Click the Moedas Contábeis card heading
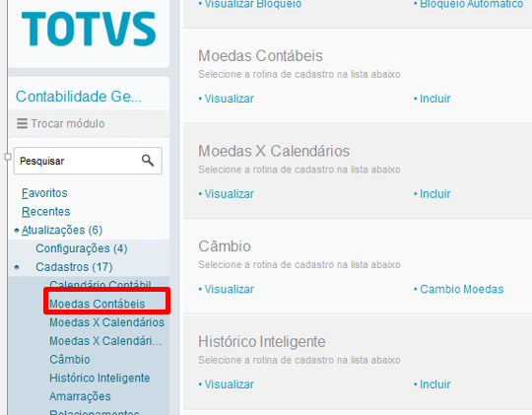The image size is (532, 415). [260, 56]
